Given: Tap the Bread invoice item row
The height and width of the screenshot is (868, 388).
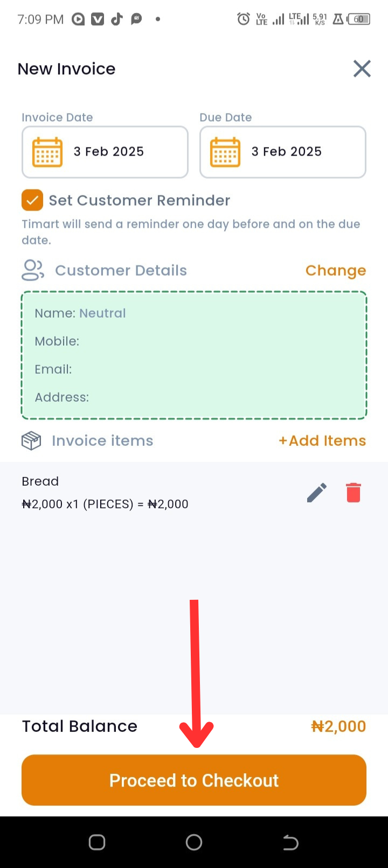Looking at the screenshot, I should [x=194, y=493].
